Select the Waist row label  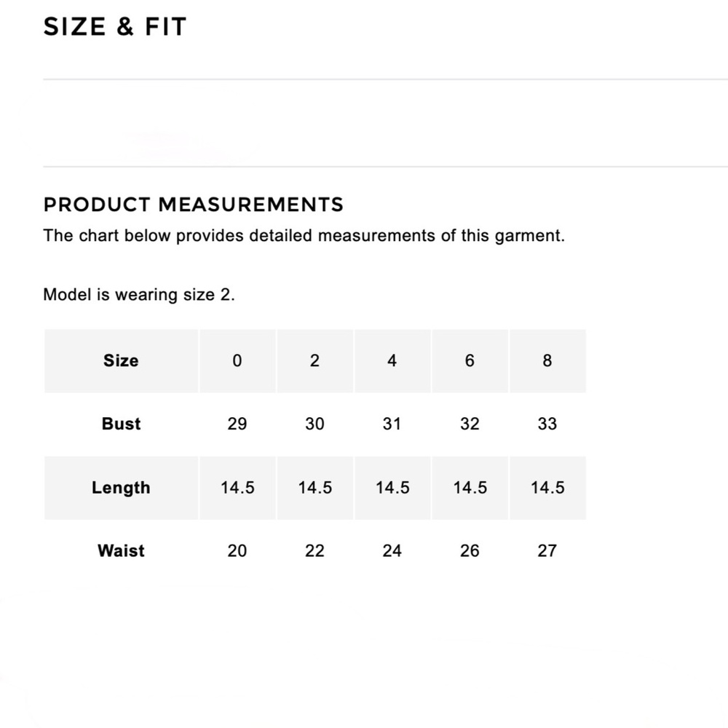pyautogui.click(x=121, y=551)
